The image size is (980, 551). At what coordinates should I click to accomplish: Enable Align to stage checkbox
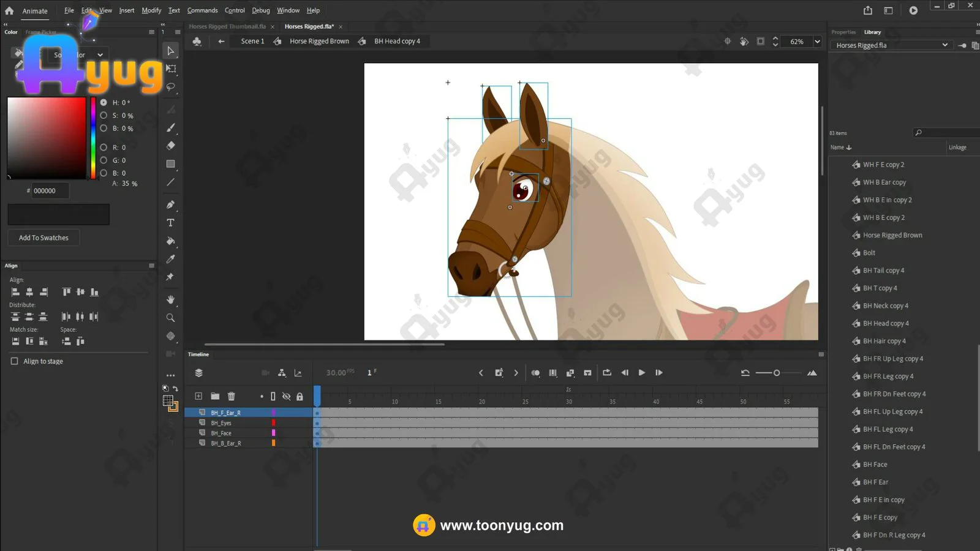coord(15,361)
